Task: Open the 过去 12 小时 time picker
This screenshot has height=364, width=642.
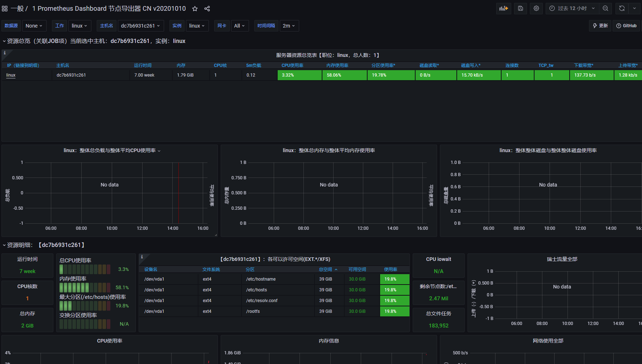Action: pos(572,8)
